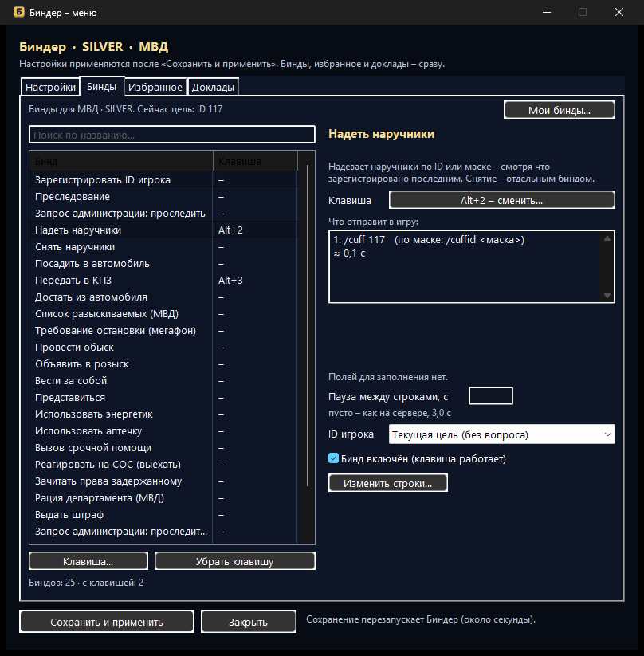The image size is (644, 656).
Task: Select «Посадить в автомобиль» in the list
Action: coord(163,264)
